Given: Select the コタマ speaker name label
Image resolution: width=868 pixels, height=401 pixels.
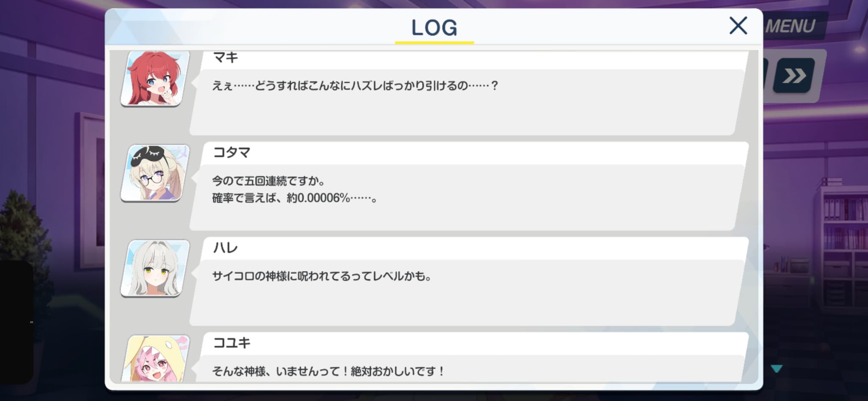Looking at the screenshot, I should pyautogui.click(x=232, y=152).
